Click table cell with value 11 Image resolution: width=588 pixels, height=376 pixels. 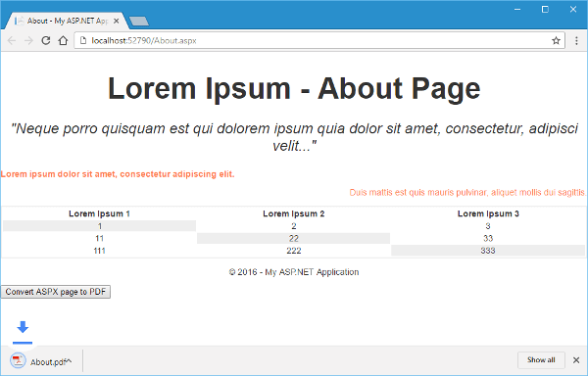click(99, 238)
